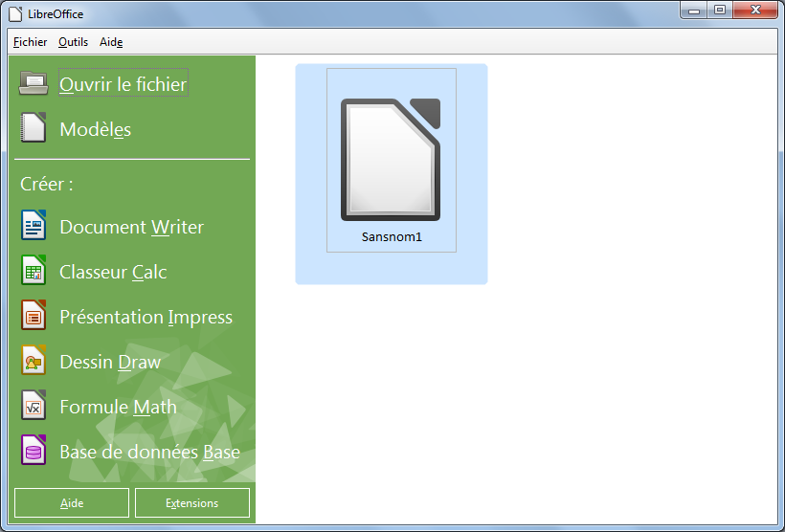Image resolution: width=785 pixels, height=532 pixels.
Task: Click the Sansnom1 file name label
Action: tap(392, 236)
